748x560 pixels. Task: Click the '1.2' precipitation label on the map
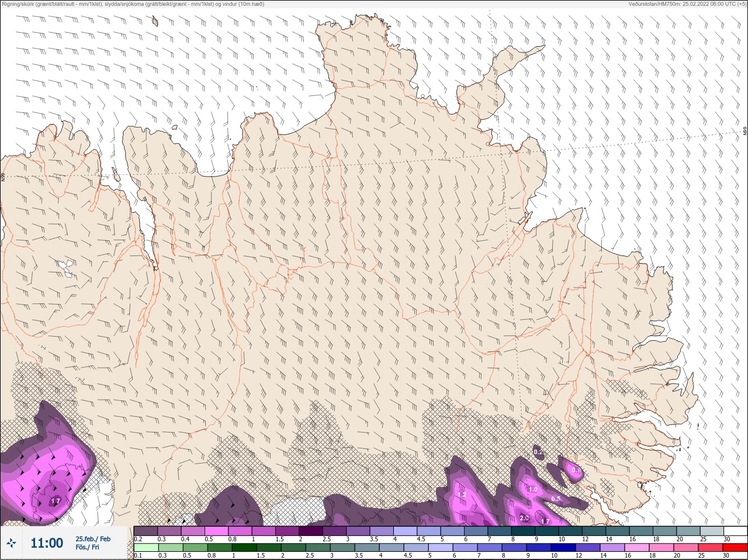point(462,495)
